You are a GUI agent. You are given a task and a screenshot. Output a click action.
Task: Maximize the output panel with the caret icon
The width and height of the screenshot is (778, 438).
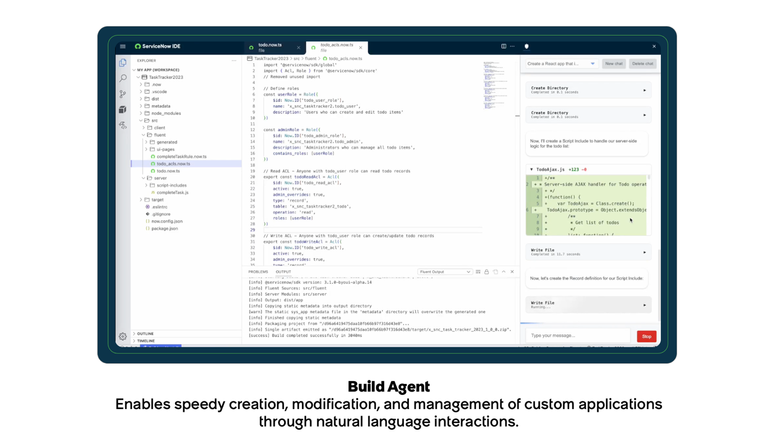point(504,272)
